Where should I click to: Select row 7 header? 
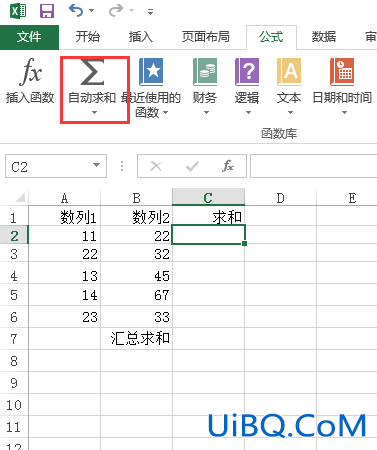pos(14,339)
